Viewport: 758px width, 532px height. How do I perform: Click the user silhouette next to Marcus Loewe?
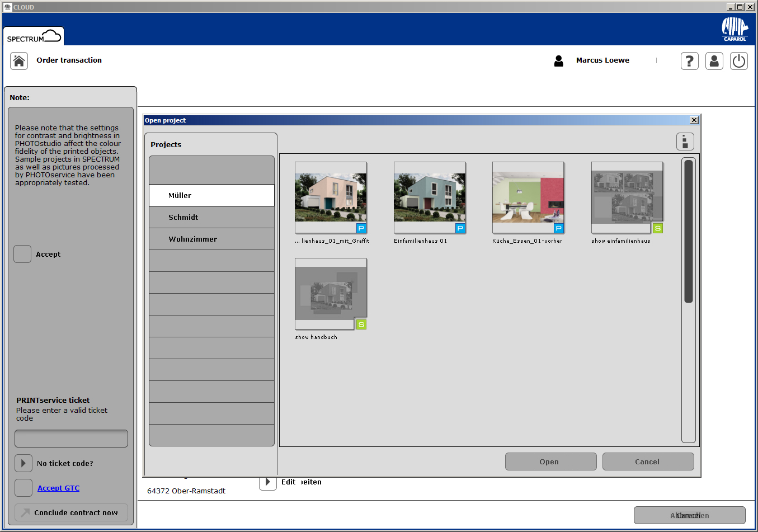click(558, 61)
